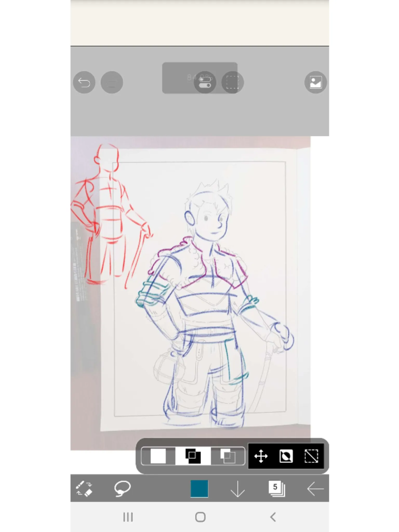Tap the remove selection area icon
This screenshot has width=399, height=532.
[x=311, y=456]
